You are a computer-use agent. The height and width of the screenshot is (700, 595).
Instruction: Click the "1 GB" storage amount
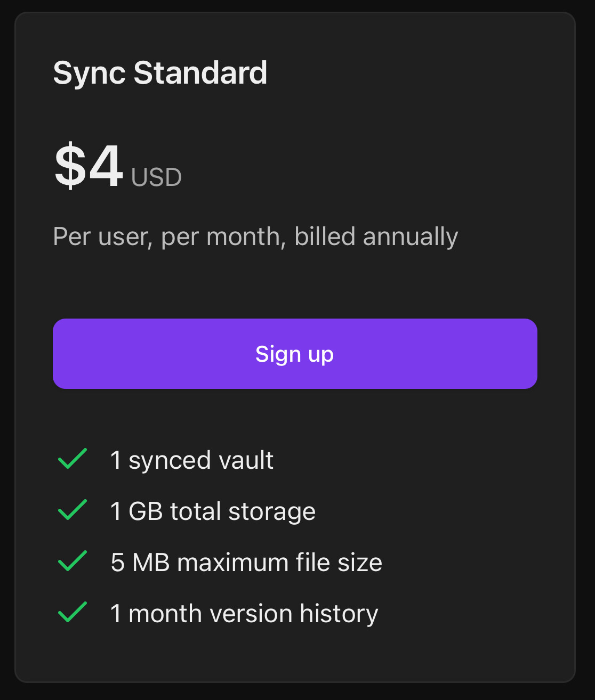pos(136,511)
